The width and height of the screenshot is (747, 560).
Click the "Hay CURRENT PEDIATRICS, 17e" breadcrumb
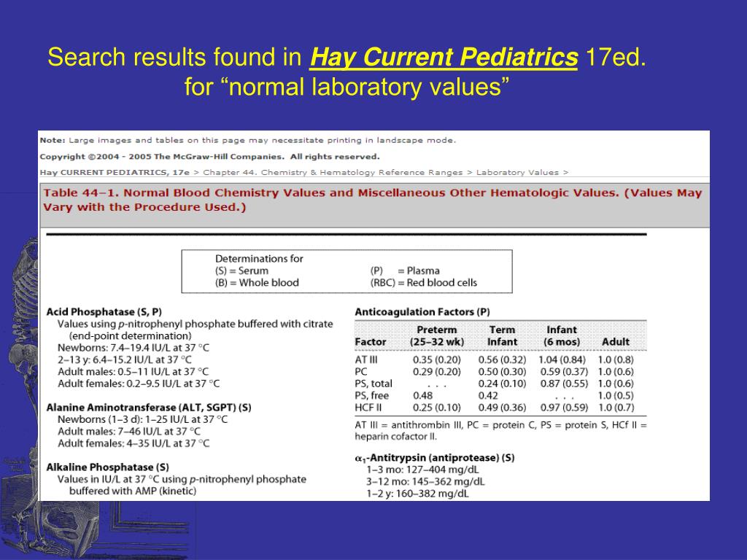pyautogui.click(x=115, y=172)
